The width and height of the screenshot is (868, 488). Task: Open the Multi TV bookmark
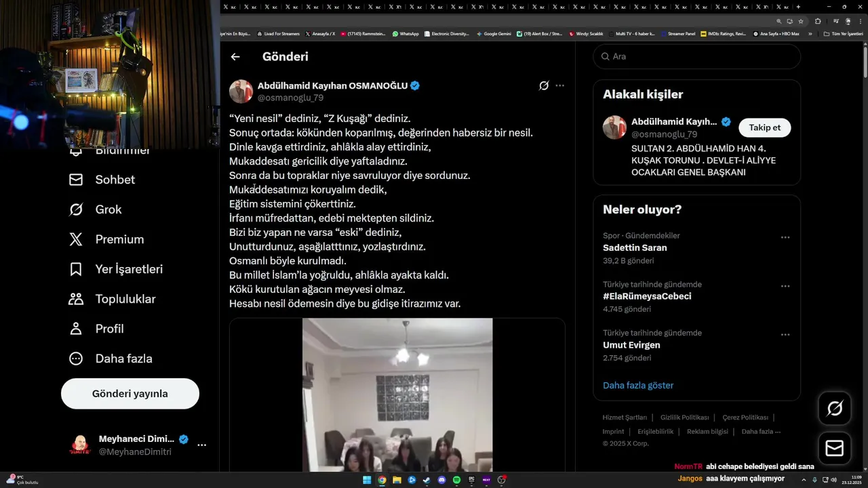(631, 33)
